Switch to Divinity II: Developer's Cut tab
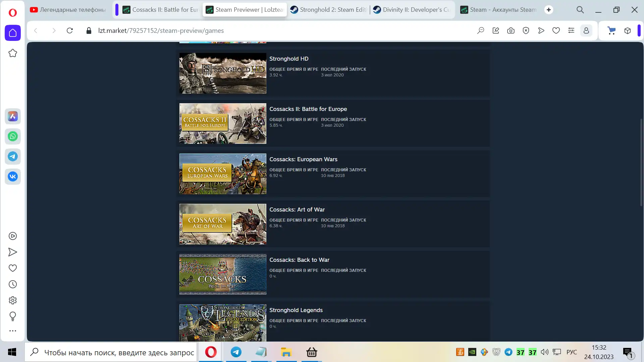 tap(412, 10)
